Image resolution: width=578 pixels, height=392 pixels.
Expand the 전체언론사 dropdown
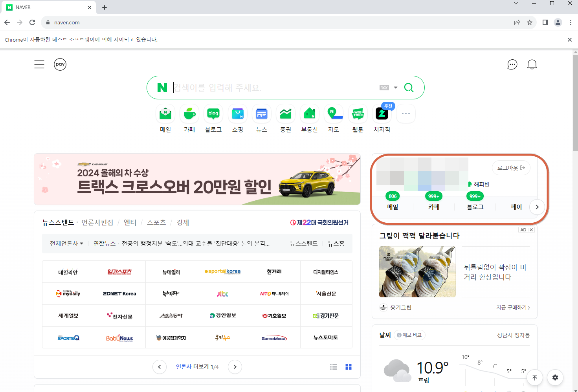point(66,244)
